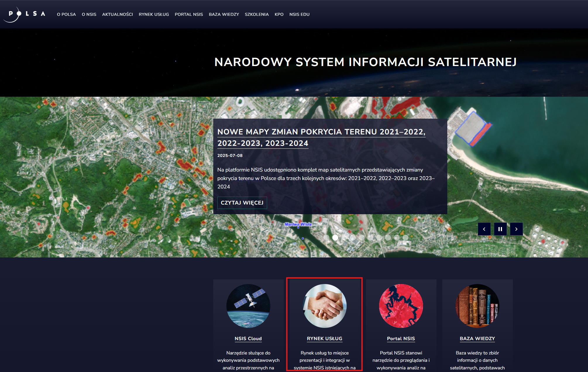Go to previous carousel slide

click(x=484, y=229)
